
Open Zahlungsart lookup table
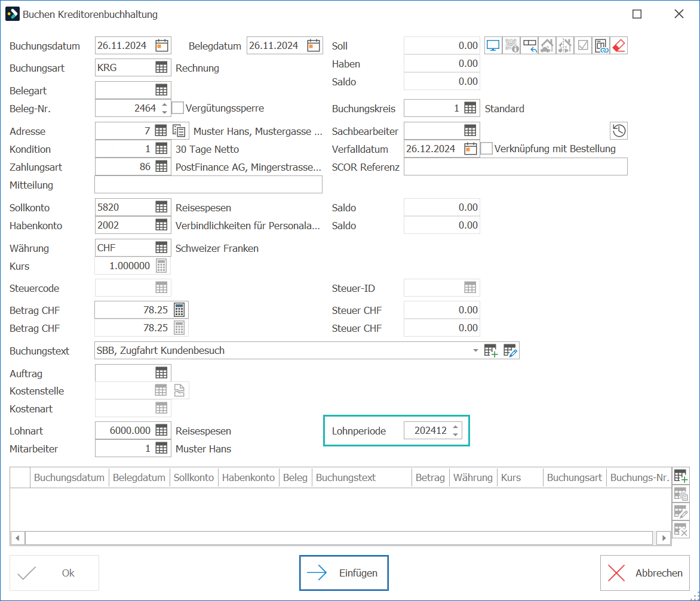(x=161, y=167)
